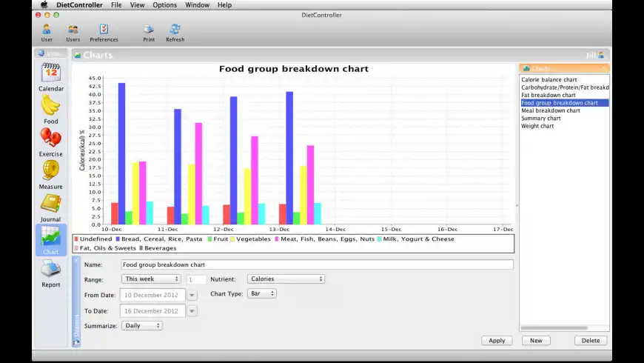Click the Refresh toolbar icon
The height and width of the screenshot is (363, 644).
(175, 30)
